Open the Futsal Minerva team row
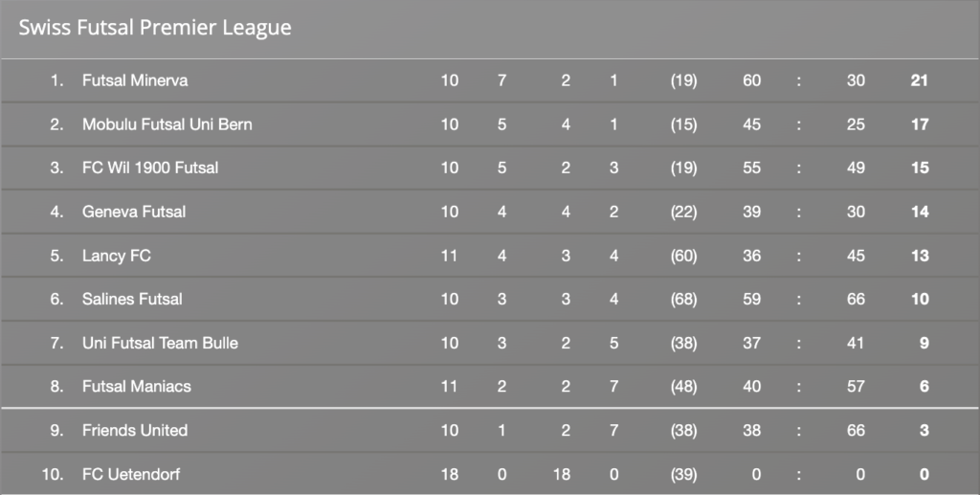This screenshot has width=980, height=495. pyautogui.click(x=490, y=80)
